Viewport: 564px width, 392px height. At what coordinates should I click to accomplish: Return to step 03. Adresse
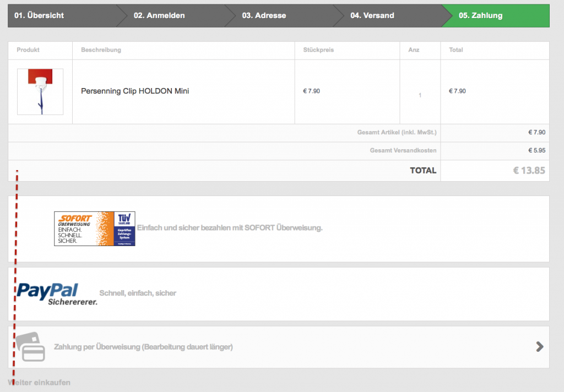point(264,15)
